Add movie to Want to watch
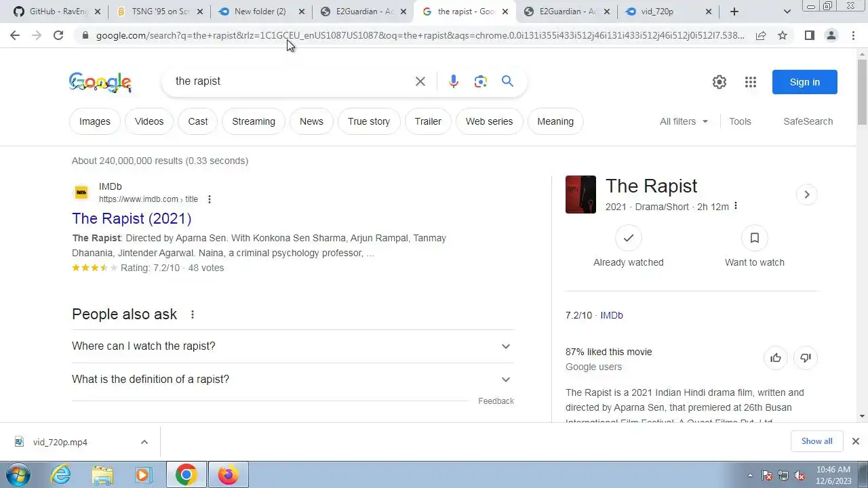This screenshot has height=488, width=868. pos(754,247)
